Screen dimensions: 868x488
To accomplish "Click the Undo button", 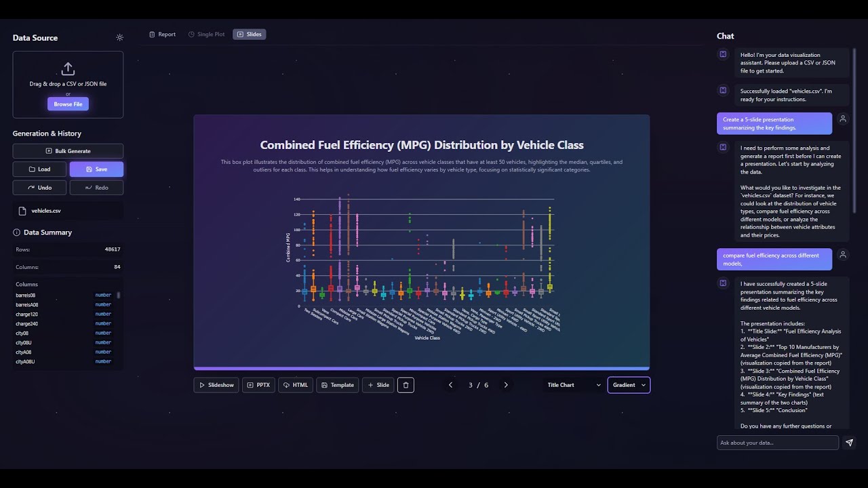I will 39,188.
